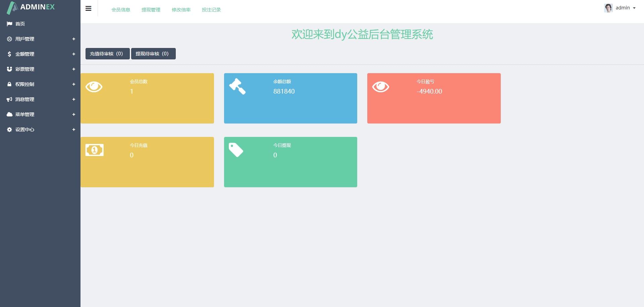Viewport: 644px width, 307px height.
Task: Click the eye icon on 今日盈亏 card
Action: click(381, 87)
